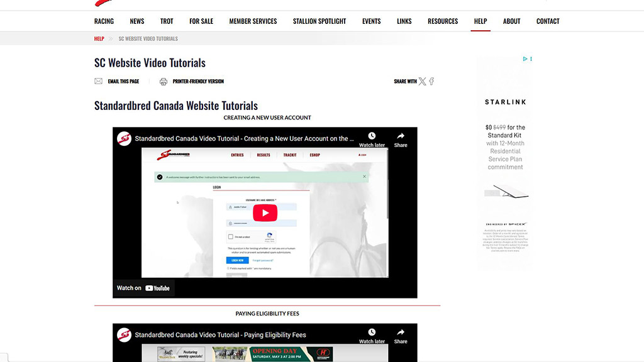
Task: Go to the Events menu
Action: click(x=371, y=21)
